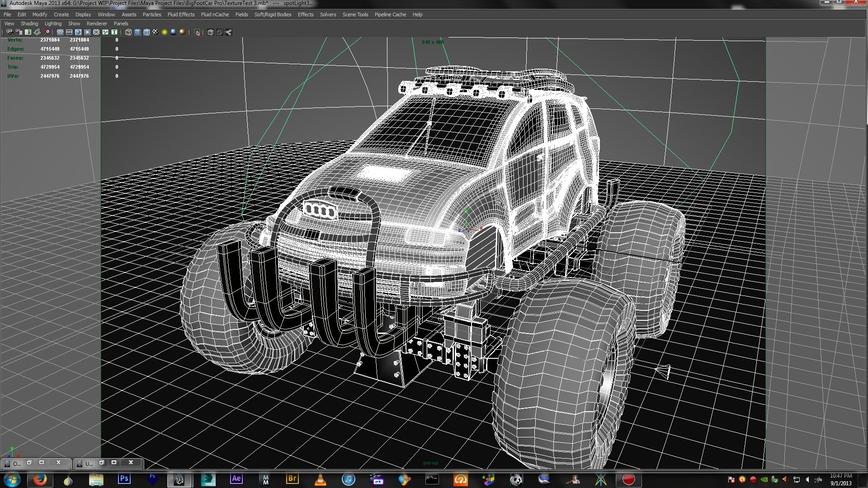Toggle the Resolution Gate icon
Viewport: 868px width, 488px height.
point(78,32)
